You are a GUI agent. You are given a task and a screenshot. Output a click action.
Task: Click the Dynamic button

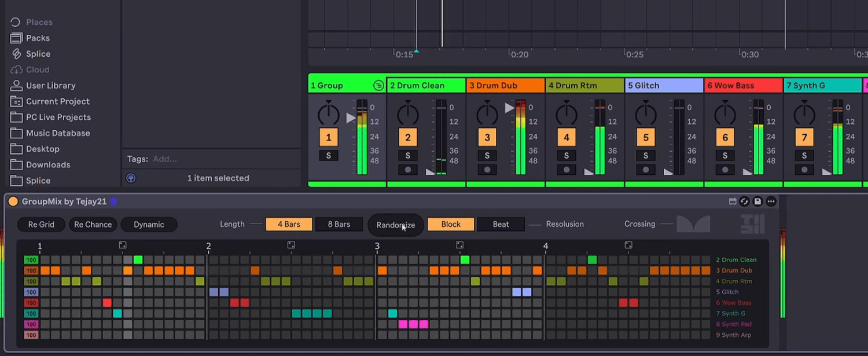pyautogui.click(x=149, y=225)
